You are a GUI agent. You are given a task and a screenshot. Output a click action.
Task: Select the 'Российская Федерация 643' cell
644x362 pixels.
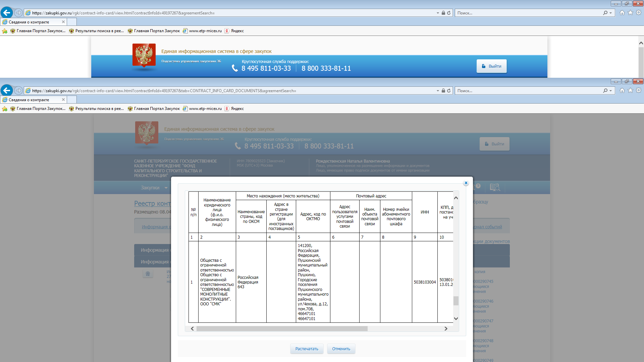251,282
